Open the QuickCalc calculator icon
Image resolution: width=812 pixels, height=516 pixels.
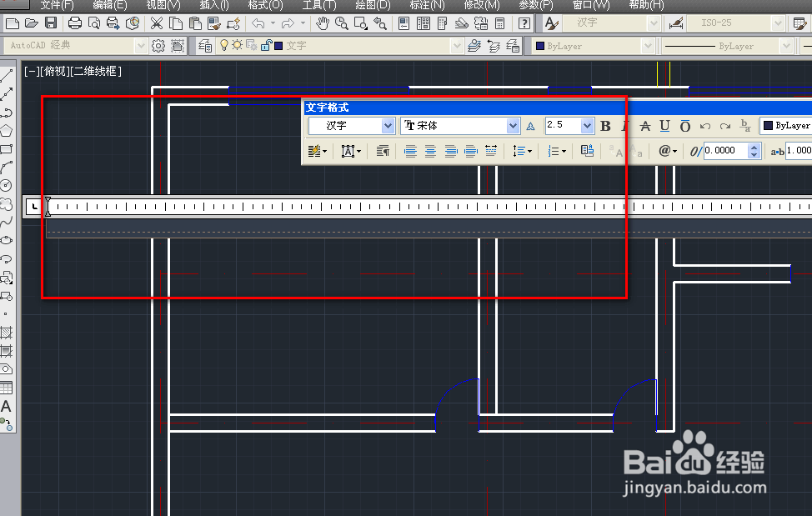[499, 23]
